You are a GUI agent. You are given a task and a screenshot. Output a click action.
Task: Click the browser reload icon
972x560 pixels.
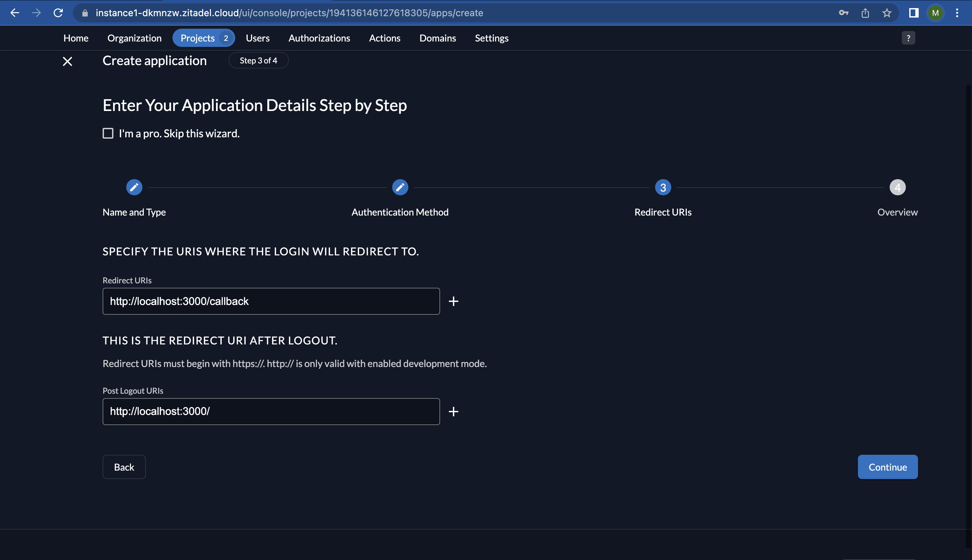pyautogui.click(x=58, y=13)
